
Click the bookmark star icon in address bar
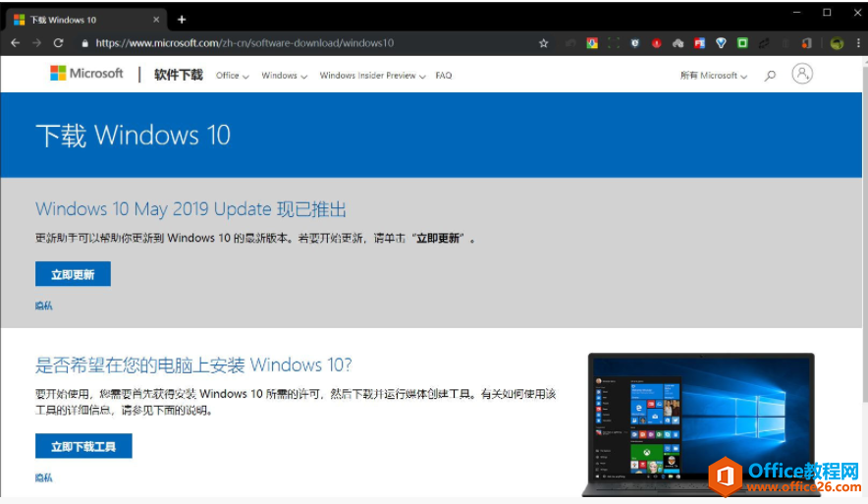543,43
